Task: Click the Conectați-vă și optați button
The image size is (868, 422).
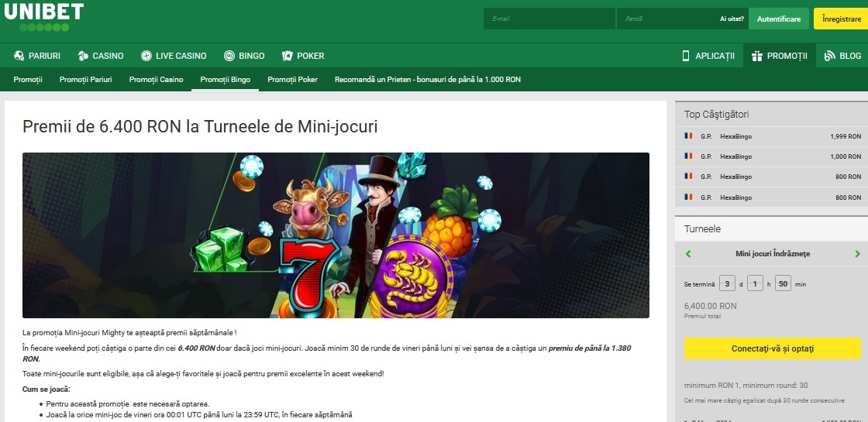Action: 773,349
